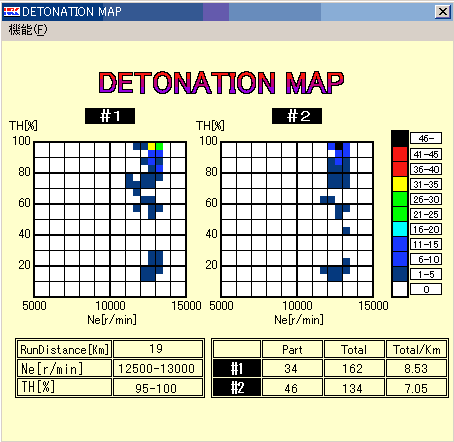This screenshot has height=442, width=454.
Task: Click the TH value field 95-100
Action: (158, 388)
